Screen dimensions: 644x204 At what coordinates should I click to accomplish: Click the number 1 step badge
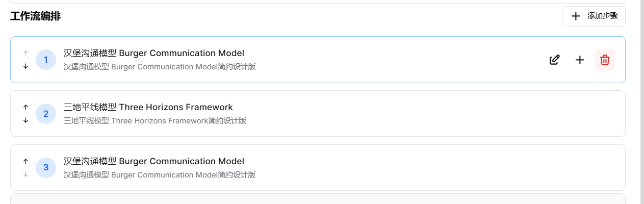point(46,60)
